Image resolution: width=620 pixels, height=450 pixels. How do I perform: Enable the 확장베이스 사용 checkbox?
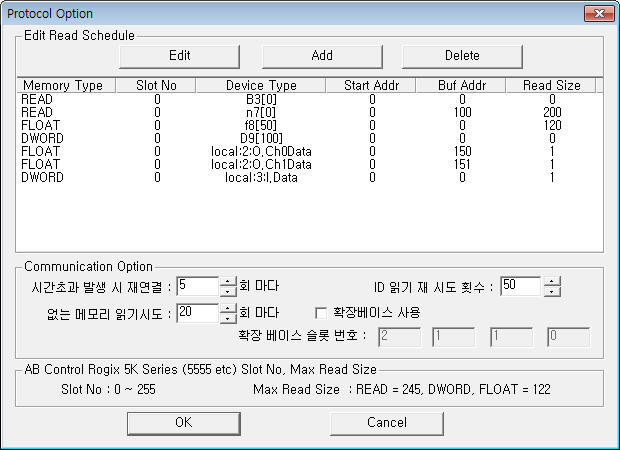322,312
